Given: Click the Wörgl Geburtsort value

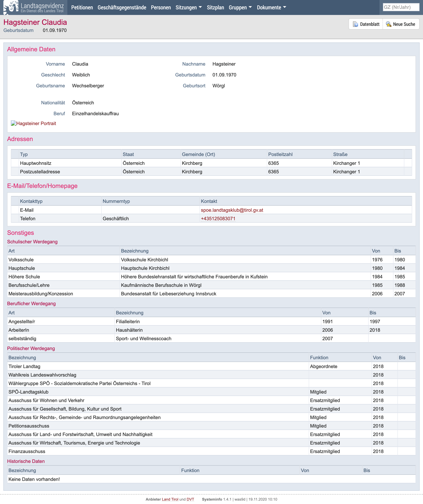Looking at the screenshot, I should click(x=218, y=86).
